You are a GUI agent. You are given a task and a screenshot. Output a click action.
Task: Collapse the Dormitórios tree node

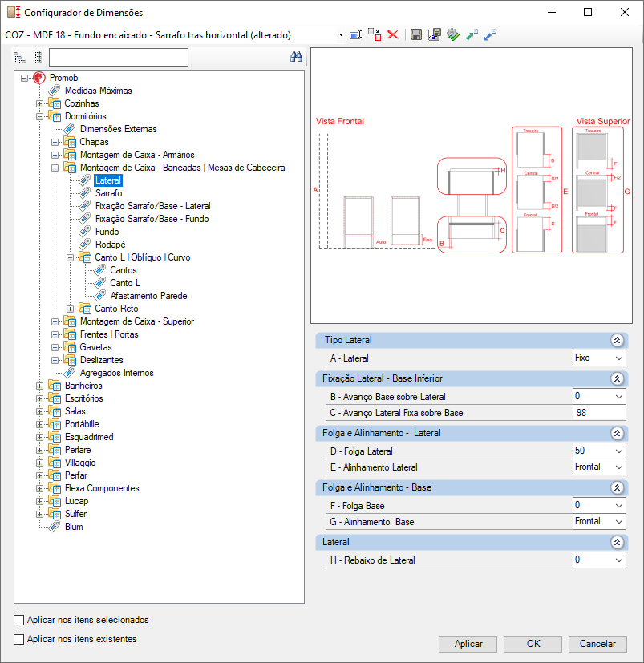pyautogui.click(x=39, y=116)
